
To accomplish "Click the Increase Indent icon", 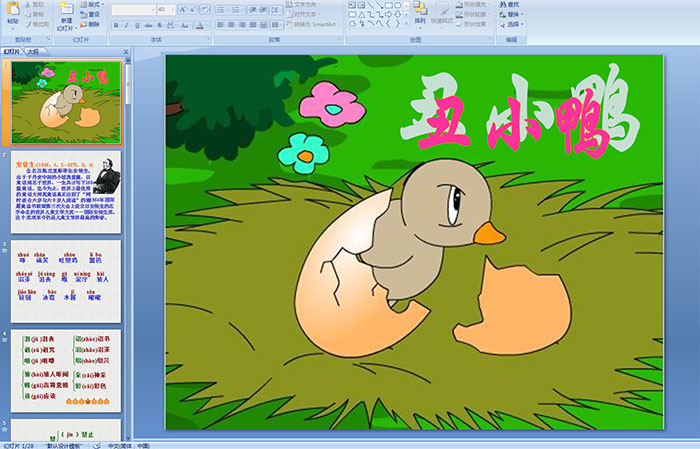I will pyautogui.click(x=263, y=9).
